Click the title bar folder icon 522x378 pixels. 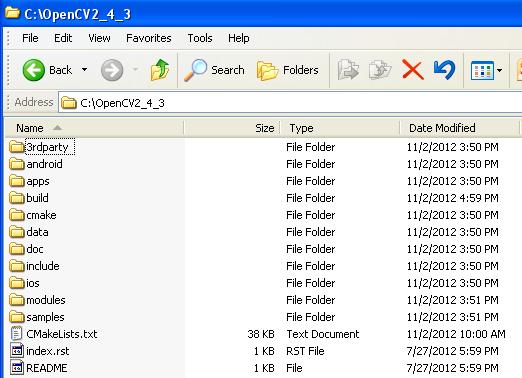tap(12, 13)
